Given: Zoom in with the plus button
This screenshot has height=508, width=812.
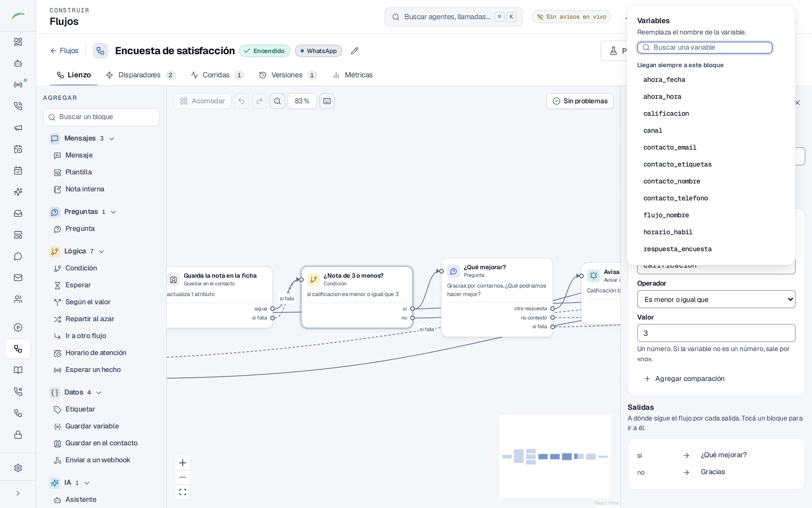Looking at the screenshot, I should coord(182,463).
